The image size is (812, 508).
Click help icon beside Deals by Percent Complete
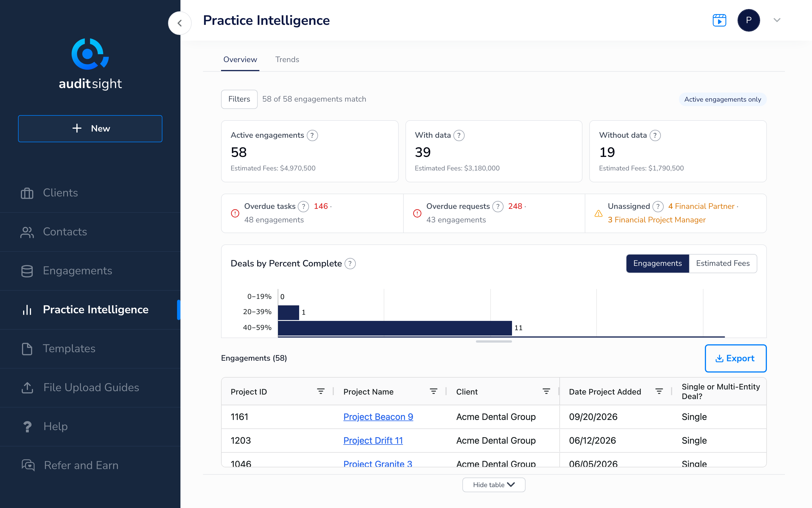coord(350,264)
